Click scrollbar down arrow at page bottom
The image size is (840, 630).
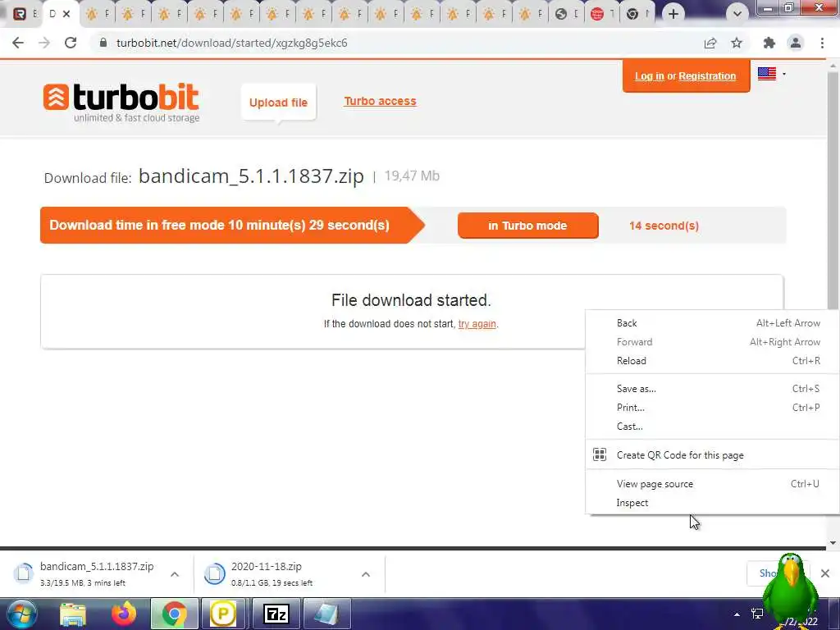833,542
